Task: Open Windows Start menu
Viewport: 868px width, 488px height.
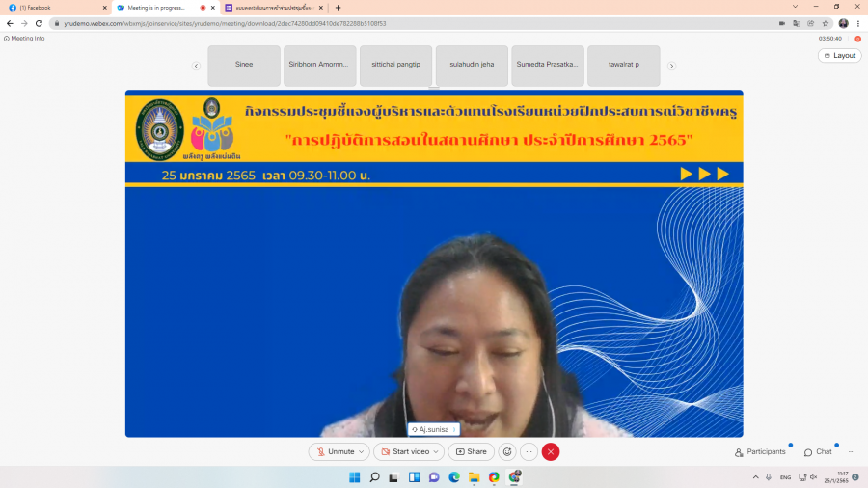Action: [x=353, y=477]
